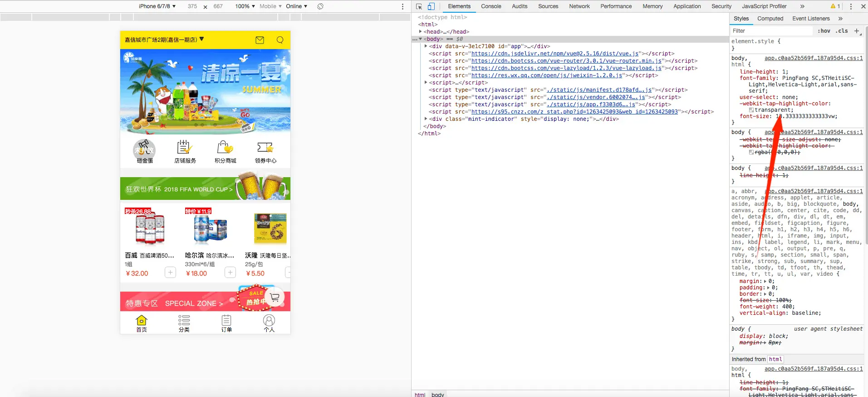Open the JavaScript Profiler tab
The width and height of the screenshot is (868, 397).
coord(764,6)
